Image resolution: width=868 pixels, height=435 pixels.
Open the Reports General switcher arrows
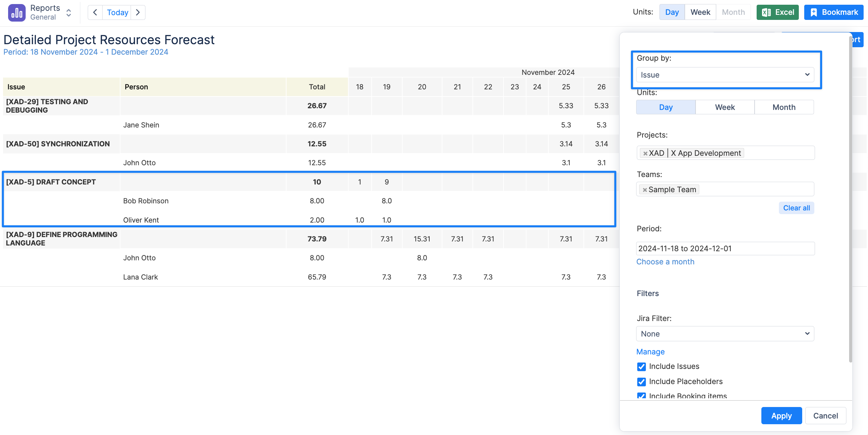click(x=69, y=12)
